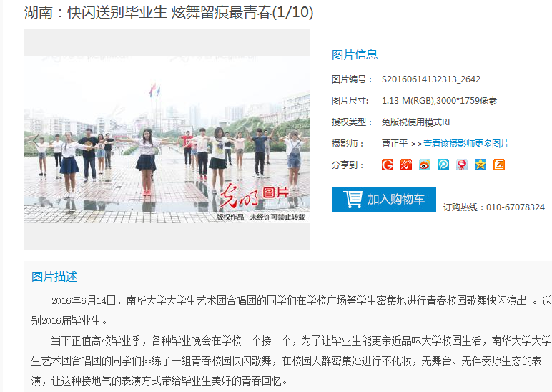Share via the red flower-like icon
The width and height of the screenshot is (552, 392).
(x=462, y=165)
